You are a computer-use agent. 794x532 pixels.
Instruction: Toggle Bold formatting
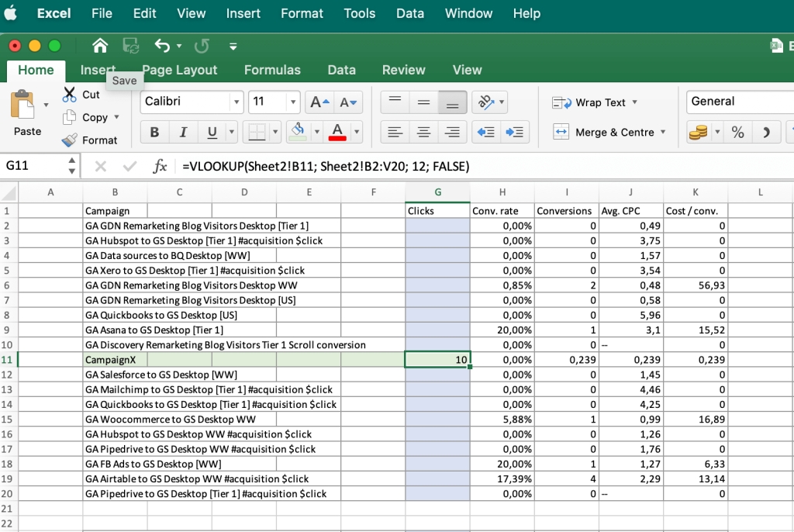pyautogui.click(x=155, y=133)
